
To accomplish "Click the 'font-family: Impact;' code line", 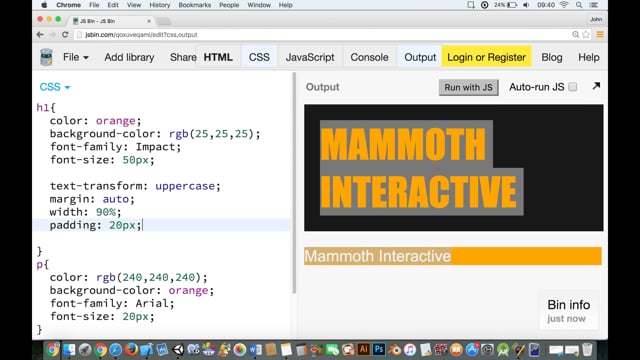I will pos(115,147).
